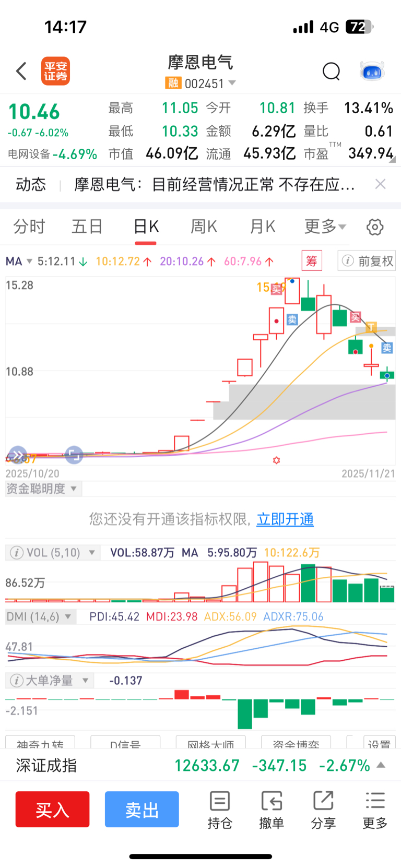Screen dimensions: 401x868
Task: Tap the blue 卖出 button
Action: (142, 809)
